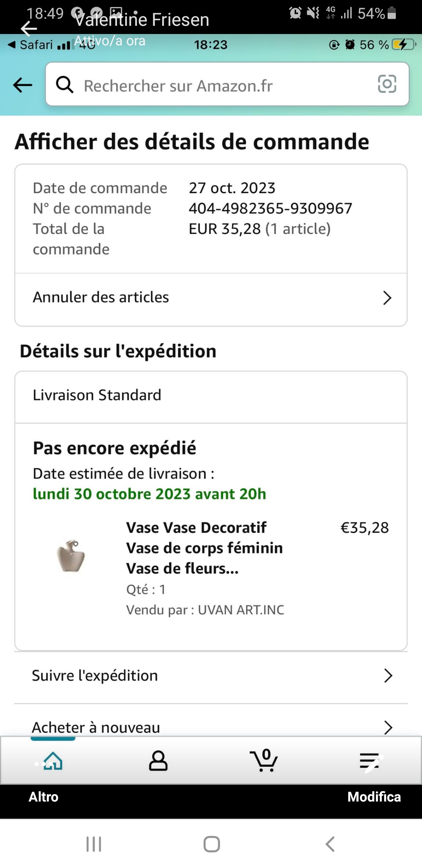Image resolution: width=422 pixels, height=868 pixels.
Task: Tap the back arrow beside Valentine Friesen
Action: pos(29,29)
